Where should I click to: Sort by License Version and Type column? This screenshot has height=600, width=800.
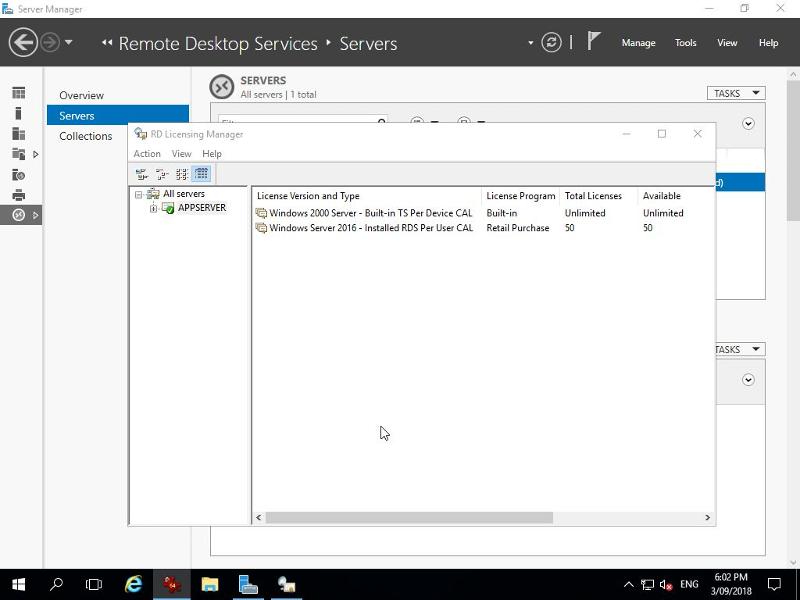tap(366, 196)
